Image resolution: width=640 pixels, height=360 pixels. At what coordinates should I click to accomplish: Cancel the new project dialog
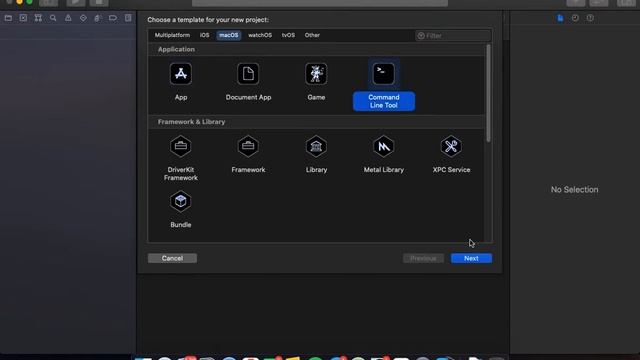172,258
